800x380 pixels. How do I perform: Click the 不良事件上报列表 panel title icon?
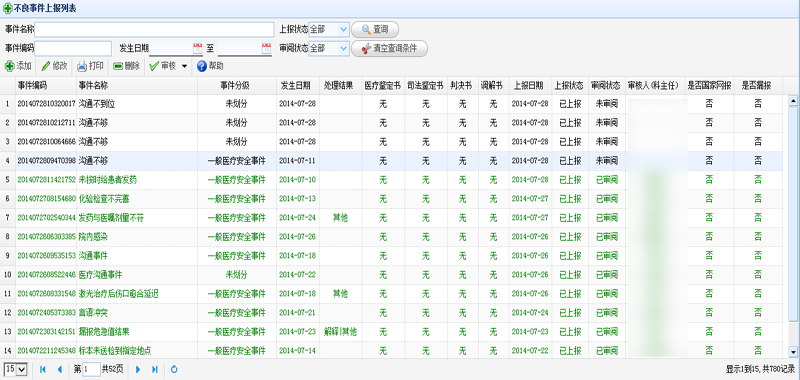8,9
